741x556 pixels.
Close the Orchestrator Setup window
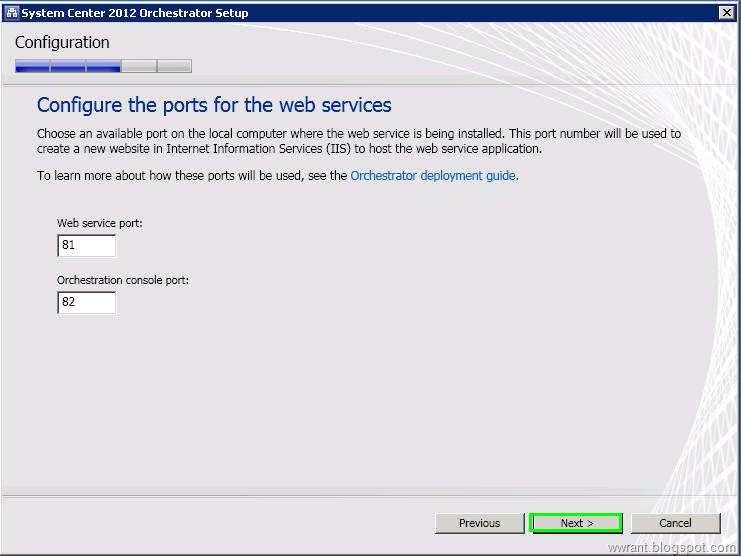726,13
